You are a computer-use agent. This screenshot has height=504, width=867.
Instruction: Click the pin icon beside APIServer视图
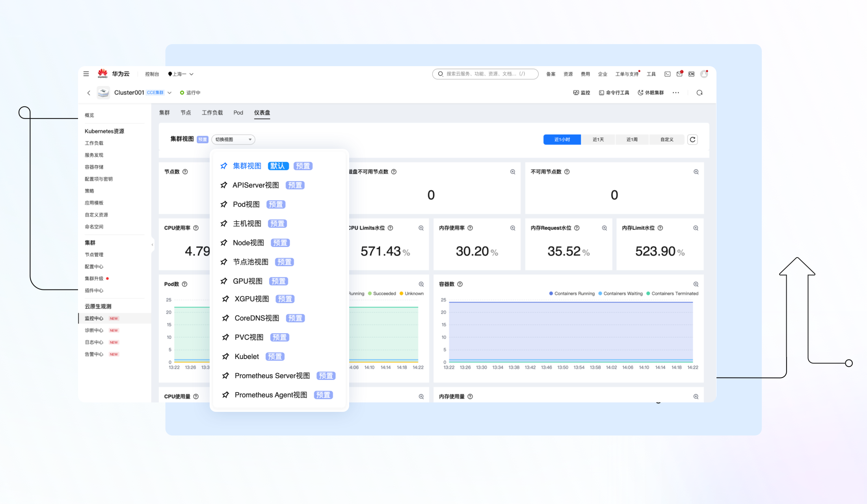point(224,185)
